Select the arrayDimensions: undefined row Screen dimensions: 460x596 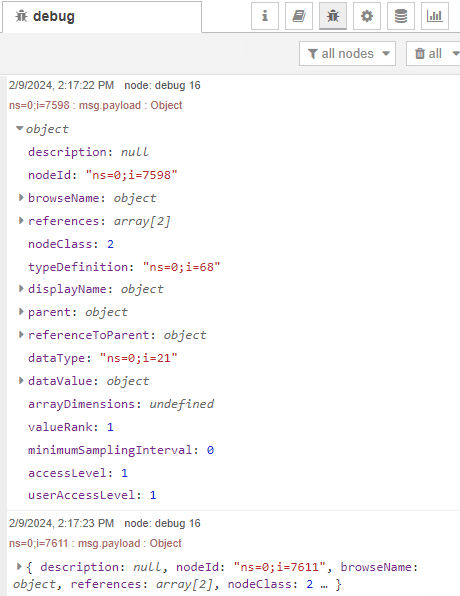121,404
